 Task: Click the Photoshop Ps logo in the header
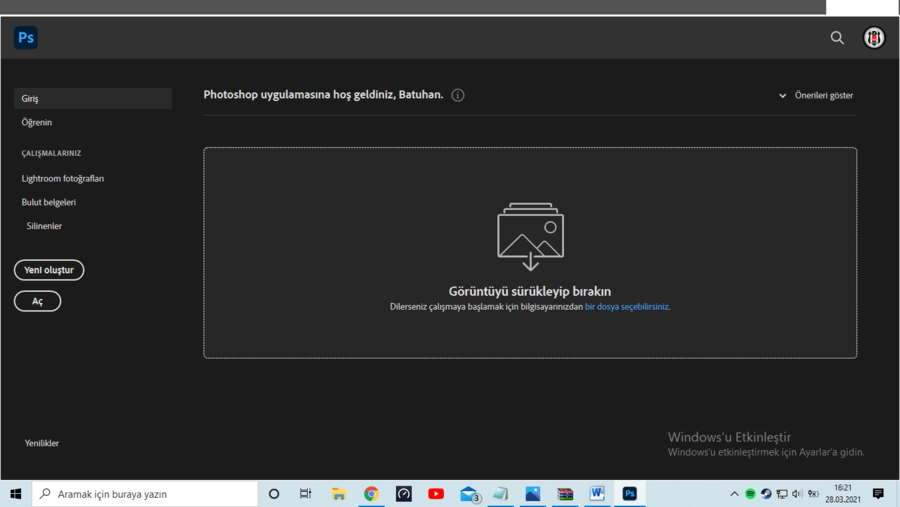[x=26, y=38]
